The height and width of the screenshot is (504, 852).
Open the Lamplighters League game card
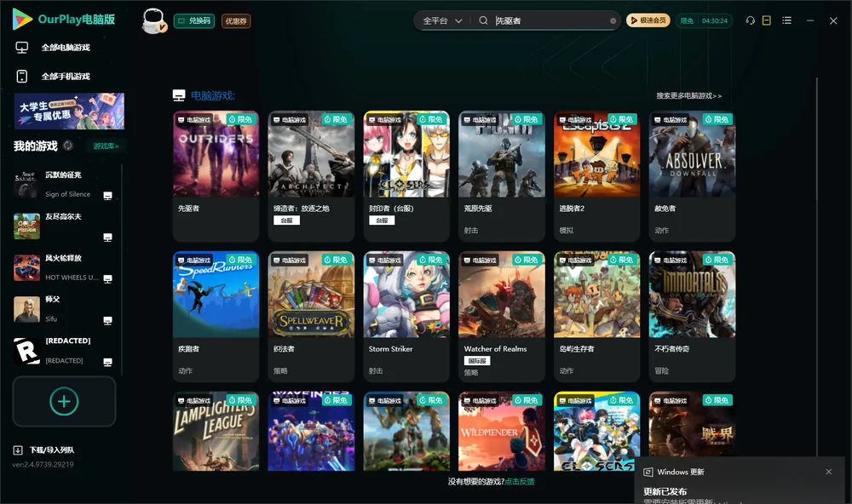[x=216, y=432]
